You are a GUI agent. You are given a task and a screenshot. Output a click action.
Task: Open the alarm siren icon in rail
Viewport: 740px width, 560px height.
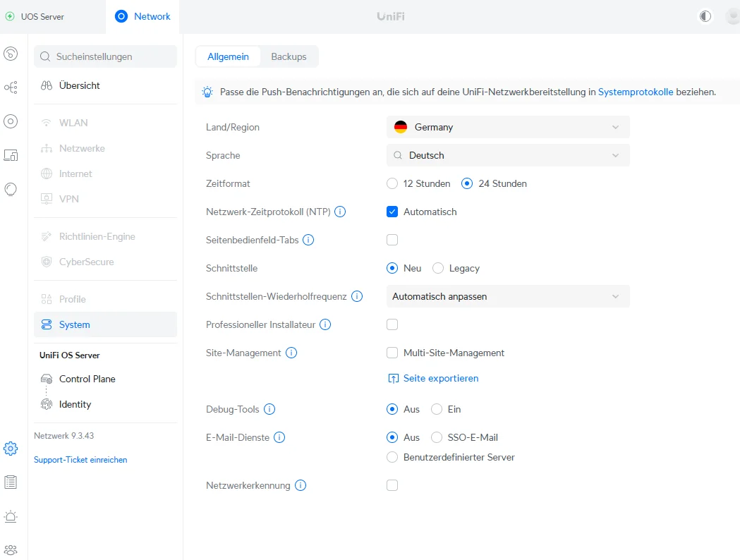pyautogui.click(x=11, y=516)
